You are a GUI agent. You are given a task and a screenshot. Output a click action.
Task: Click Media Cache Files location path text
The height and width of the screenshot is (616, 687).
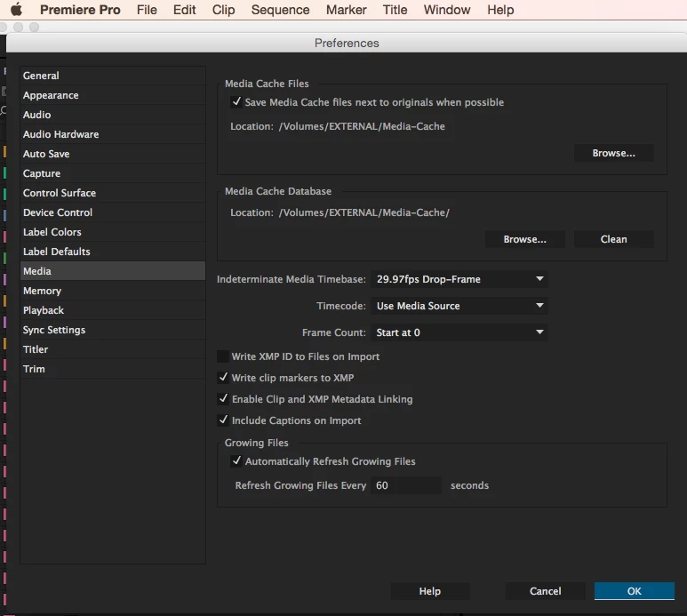pyautogui.click(x=362, y=126)
